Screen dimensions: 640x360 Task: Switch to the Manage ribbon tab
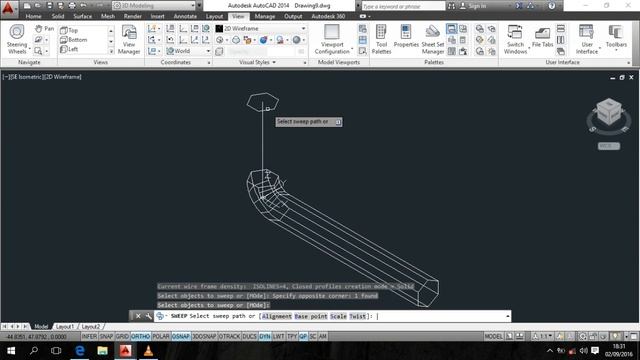pos(265,16)
